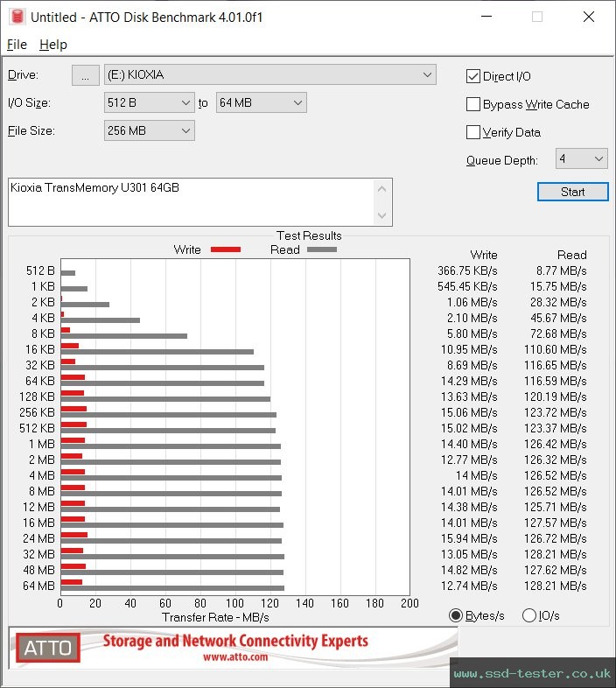Viewport: 616px width, 688px height.
Task: Click the 545.45 KB/s write value
Action: 467,286
